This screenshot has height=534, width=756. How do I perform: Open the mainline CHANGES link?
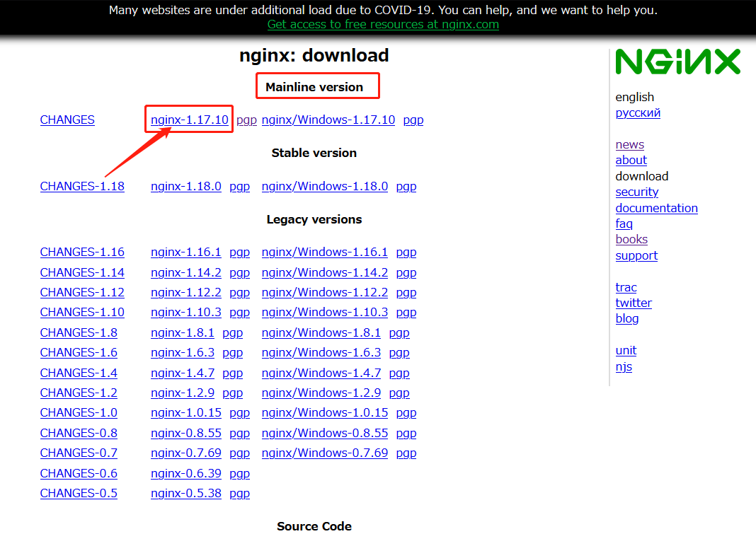click(x=67, y=120)
